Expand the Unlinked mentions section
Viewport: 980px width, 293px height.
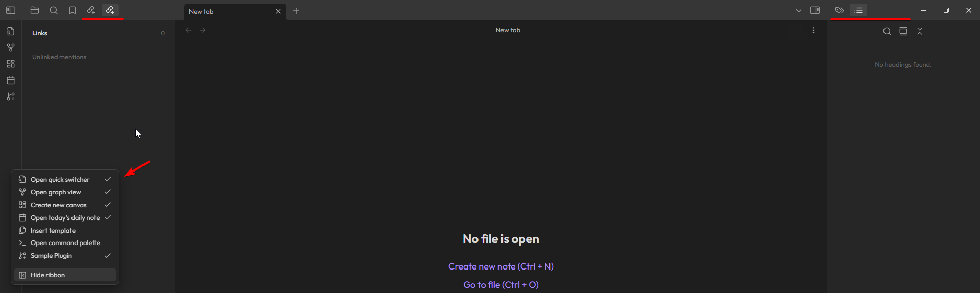point(59,57)
